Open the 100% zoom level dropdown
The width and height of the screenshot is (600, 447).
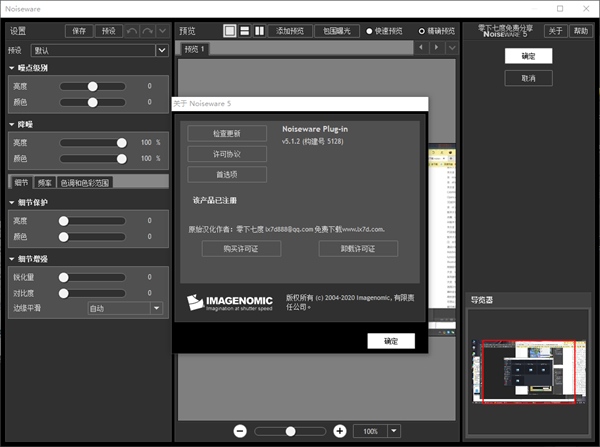pyautogui.click(x=394, y=431)
